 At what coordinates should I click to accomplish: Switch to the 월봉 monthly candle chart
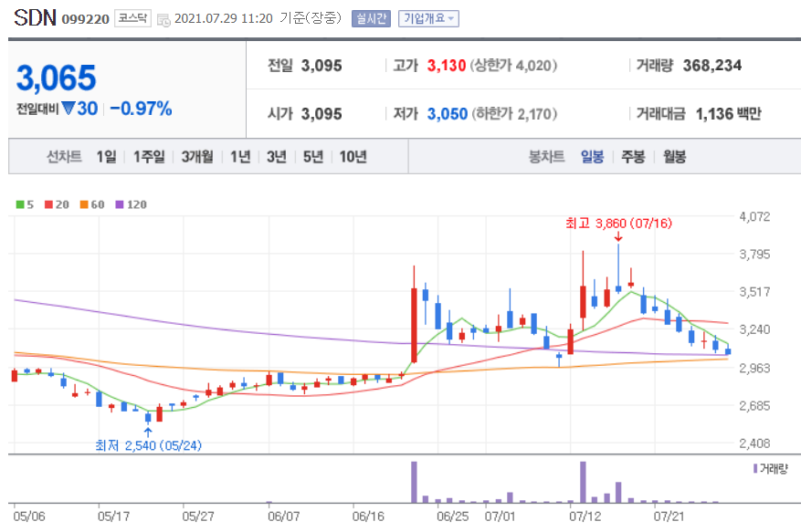tap(674, 157)
